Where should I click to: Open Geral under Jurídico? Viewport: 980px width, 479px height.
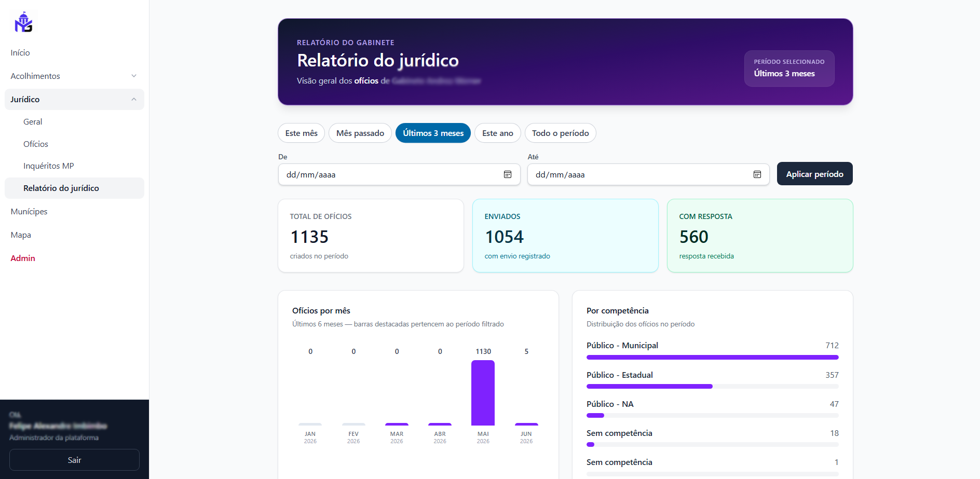pos(33,121)
